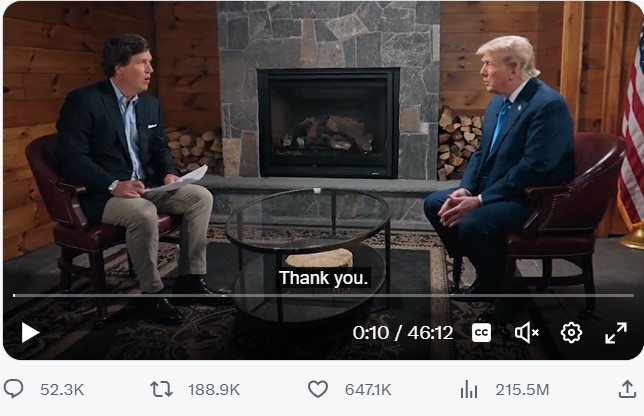
Task: Click the reply speech bubble icon
Action: click(x=14, y=389)
